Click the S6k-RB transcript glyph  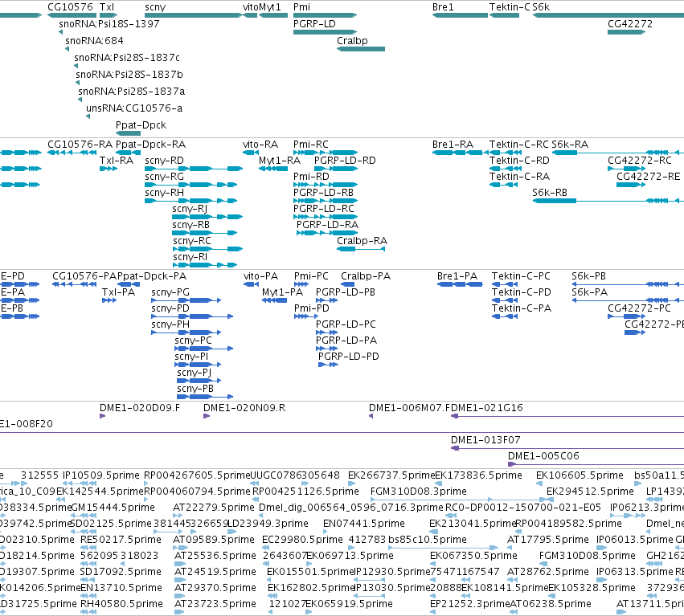(x=608, y=201)
